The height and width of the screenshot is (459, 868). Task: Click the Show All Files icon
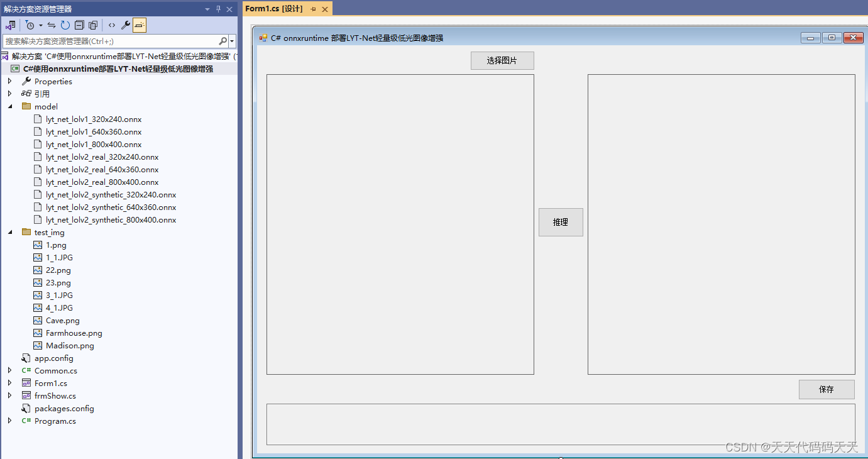(93, 25)
